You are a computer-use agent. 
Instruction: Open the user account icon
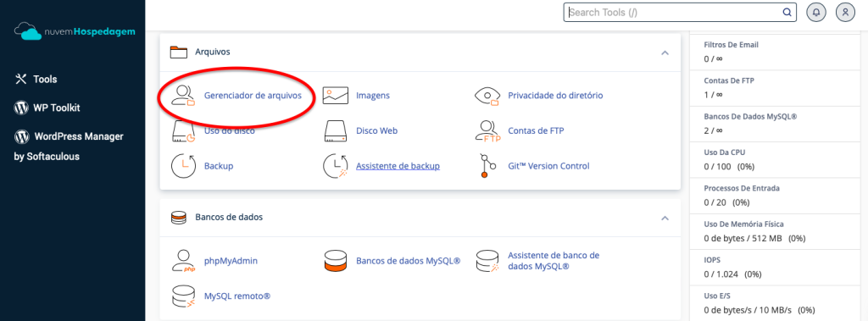(x=845, y=12)
